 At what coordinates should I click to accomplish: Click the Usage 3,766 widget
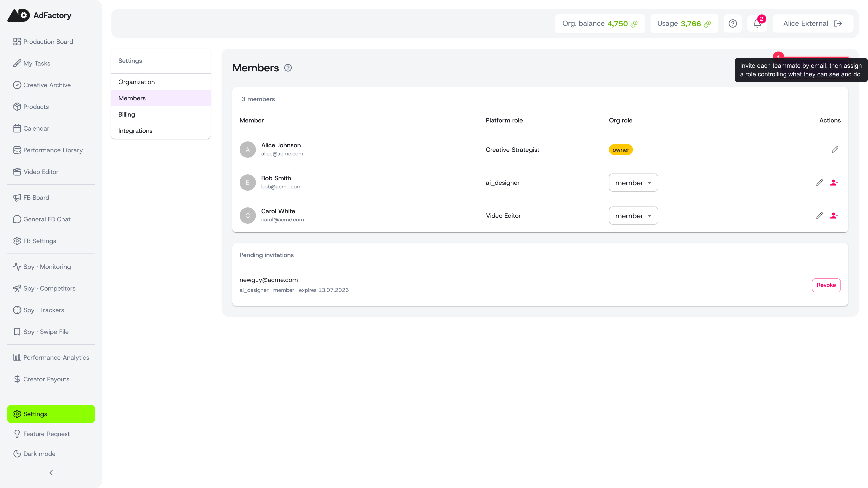click(x=684, y=23)
